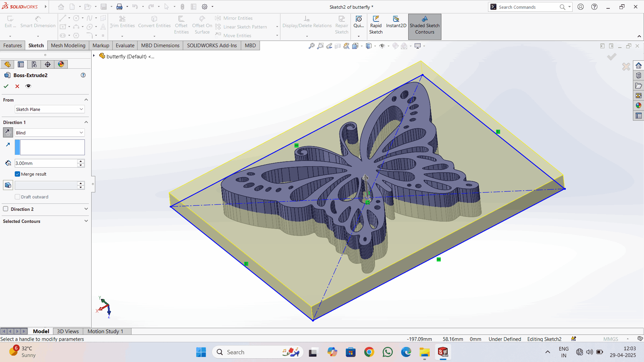Click the Rapid Sketch tool
The width and height of the screenshot is (644, 362).
pos(376,25)
